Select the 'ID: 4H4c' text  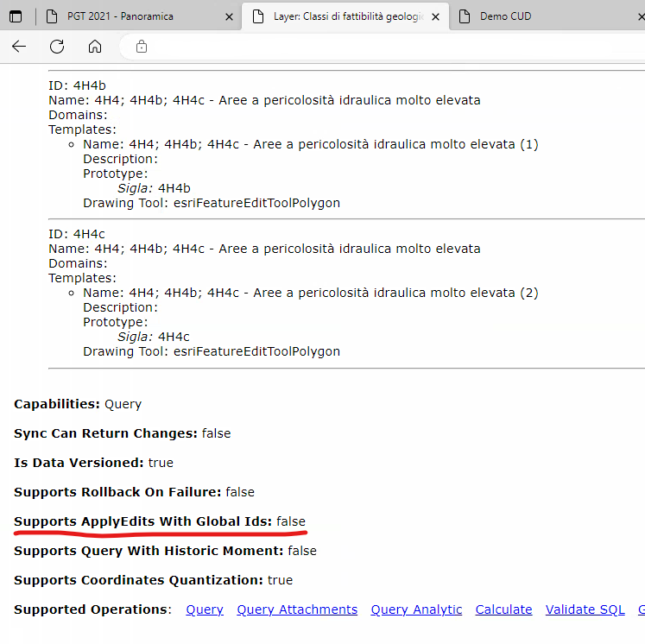point(77,234)
